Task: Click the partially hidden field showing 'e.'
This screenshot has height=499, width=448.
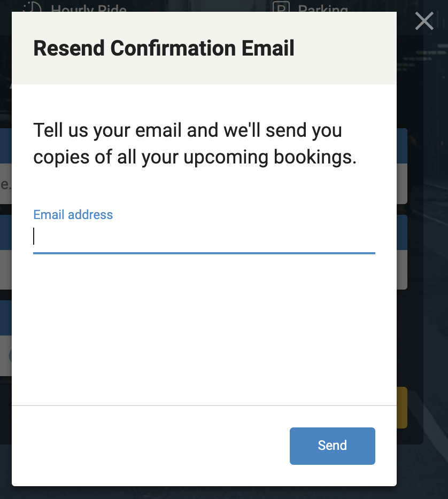Action: 5,184
